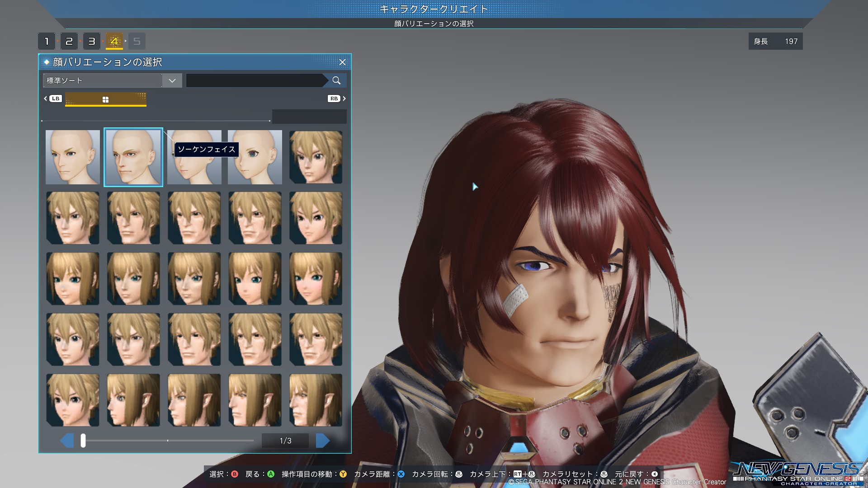Select the first bald face thumbnail
The height and width of the screenshot is (488, 868).
pyautogui.click(x=72, y=157)
